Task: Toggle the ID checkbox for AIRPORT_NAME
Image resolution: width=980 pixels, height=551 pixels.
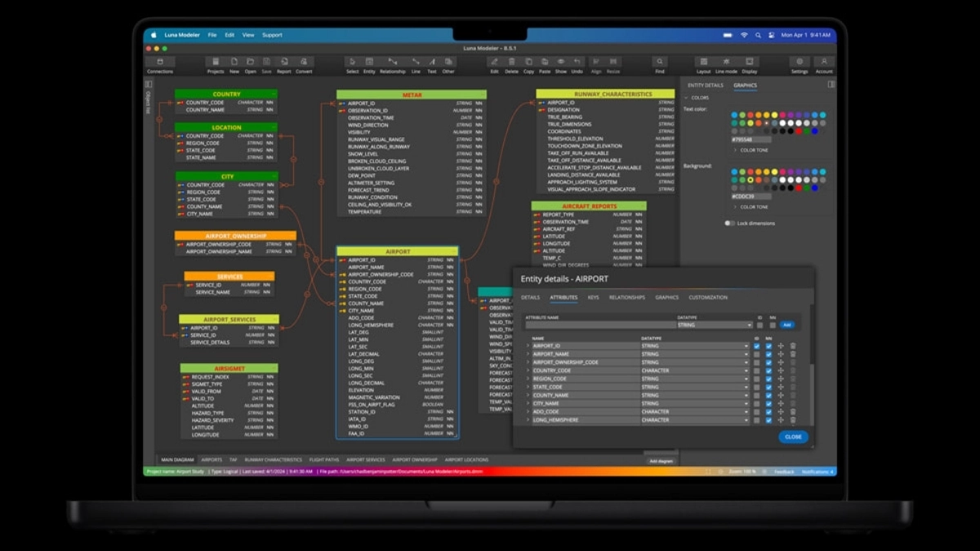Action: click(755, 353)
